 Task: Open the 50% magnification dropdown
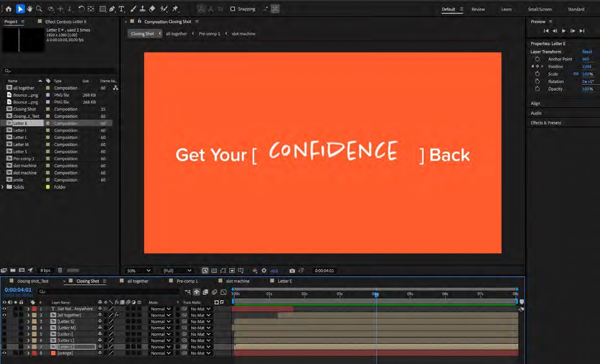[138, 271]
